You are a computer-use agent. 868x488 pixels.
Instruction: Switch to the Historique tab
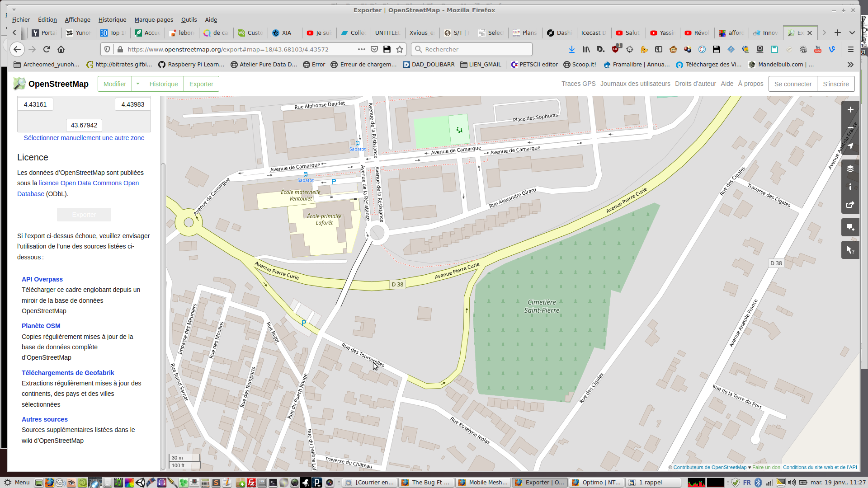pos(164,84)
